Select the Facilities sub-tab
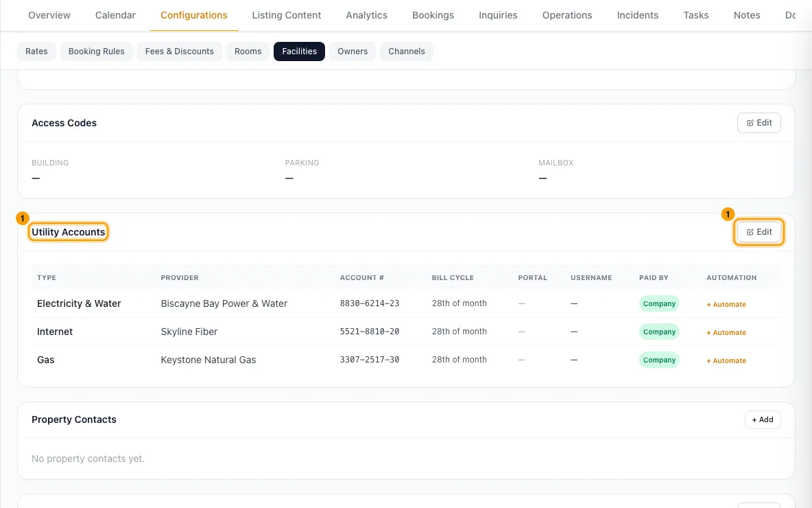Screen dimensions: 812x508 [x=299, y=51]
